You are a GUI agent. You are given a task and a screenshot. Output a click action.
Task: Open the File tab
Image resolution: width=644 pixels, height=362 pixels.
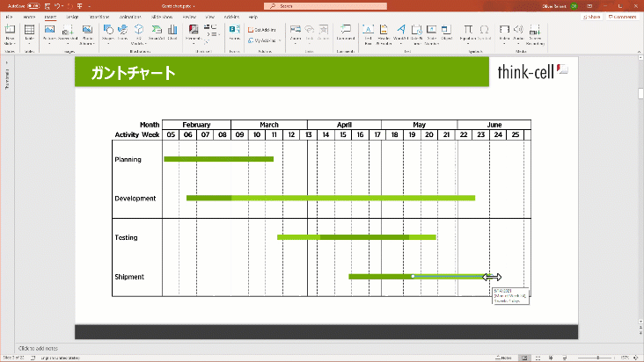[x=9, y=17]
